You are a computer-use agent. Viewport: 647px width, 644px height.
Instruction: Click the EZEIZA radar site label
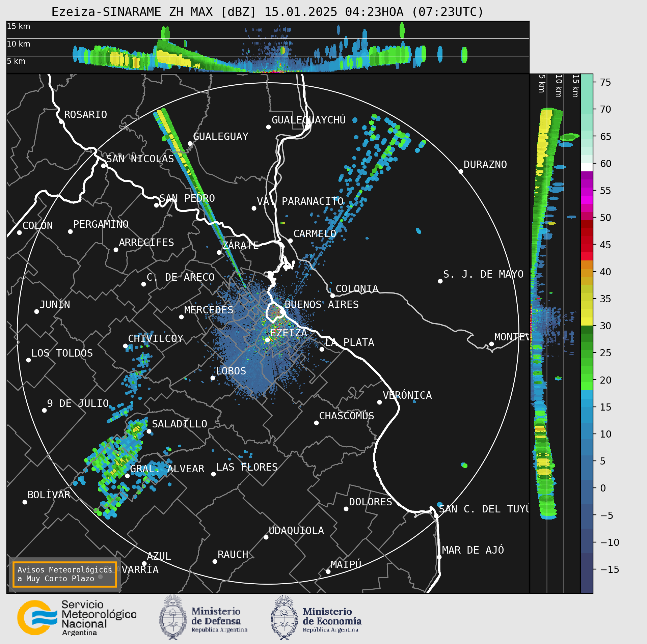289,333
